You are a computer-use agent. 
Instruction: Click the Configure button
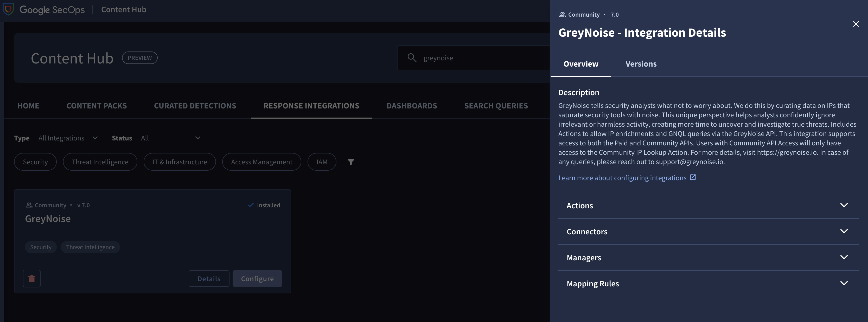(257, 279)
